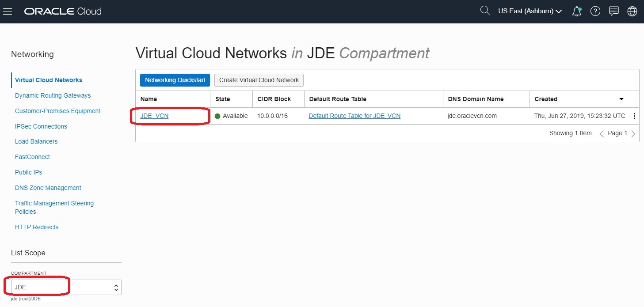The image size is (644, 307).
Task: Click the jde.oraclevcn.com domain cell
Action: (472, 116)
